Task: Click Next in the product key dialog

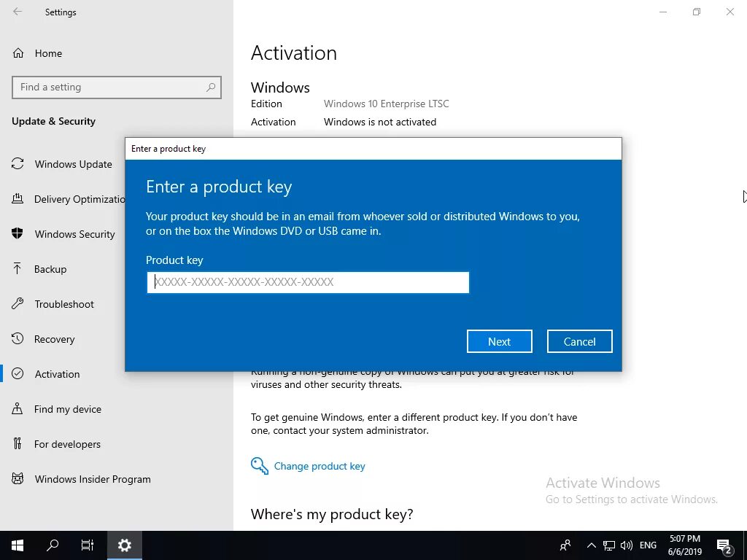Action: [x=499, y=341]
